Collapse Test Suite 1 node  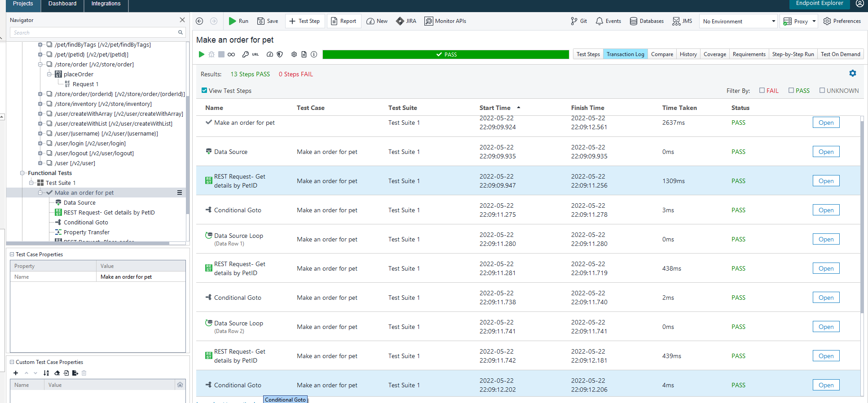[31, 183]
